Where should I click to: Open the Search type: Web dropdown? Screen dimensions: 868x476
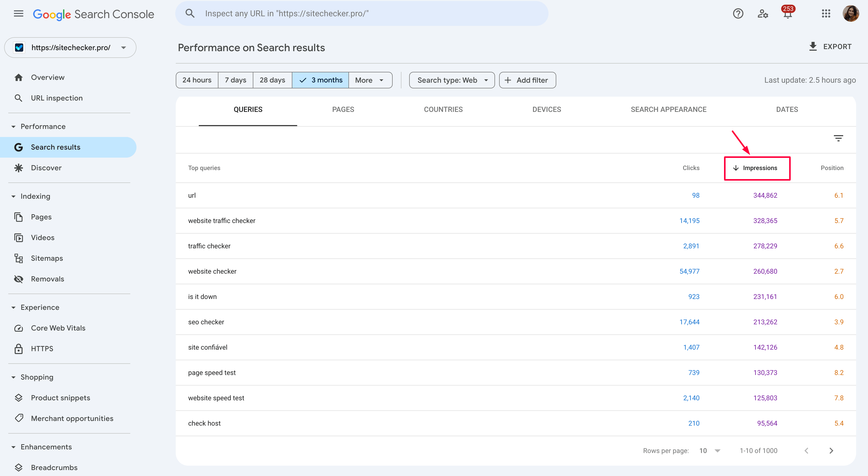click(452, 80)
